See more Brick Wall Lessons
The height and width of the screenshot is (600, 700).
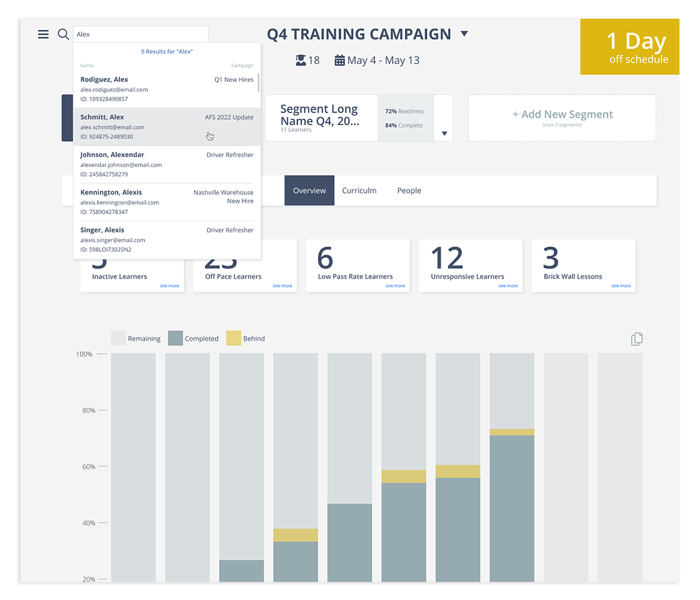point(621,286)
